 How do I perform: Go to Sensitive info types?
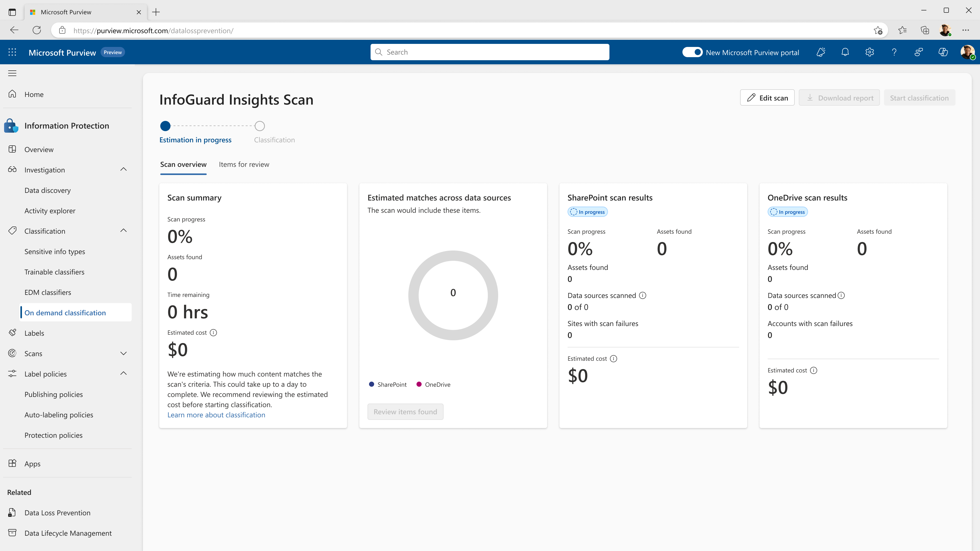(x=55, y=251)
